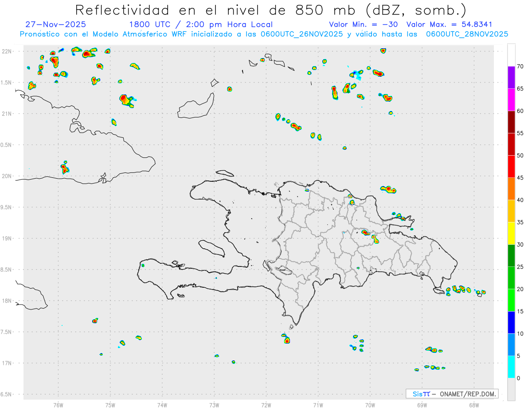Image resolution: width=532 pixels, height=411 pixels.
Task: Click the dark maroon 55-60 dBZ colorbar segment
Action: pos(511,122)
